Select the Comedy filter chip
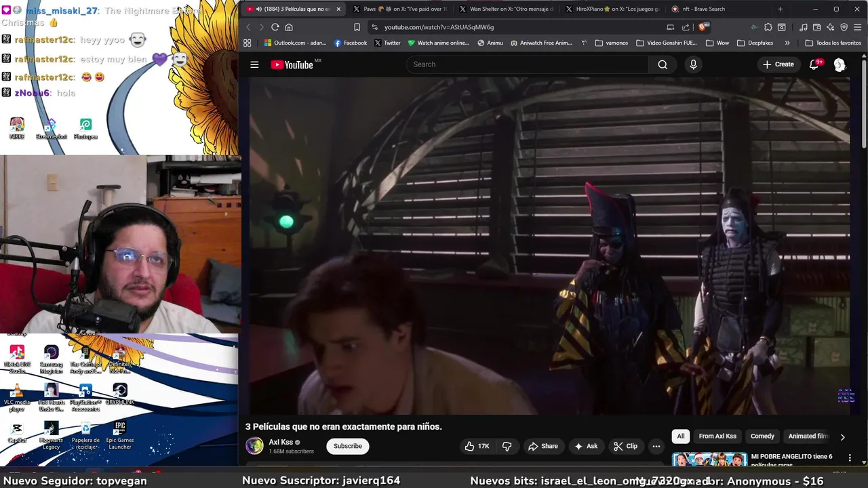 762,436
